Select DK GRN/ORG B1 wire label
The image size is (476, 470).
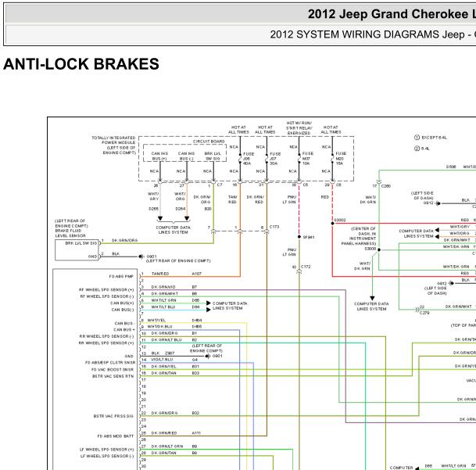(x=174, y=333)
